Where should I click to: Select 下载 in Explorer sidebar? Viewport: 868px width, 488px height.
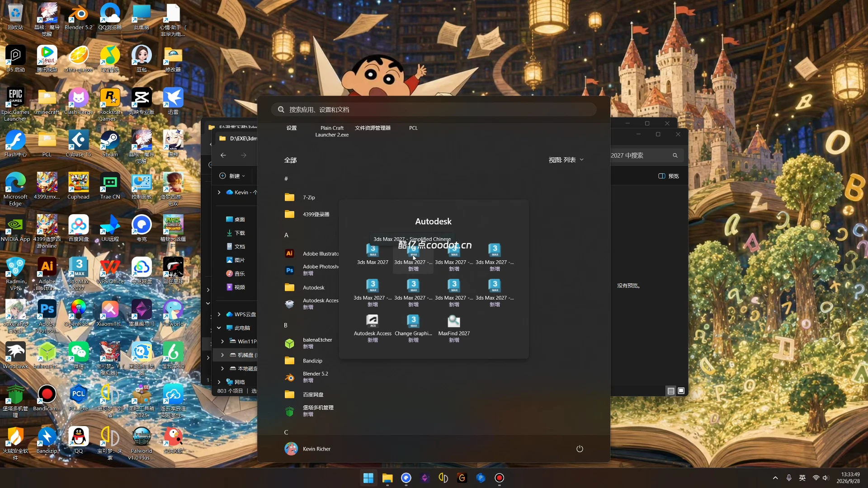tap(236, 233)
